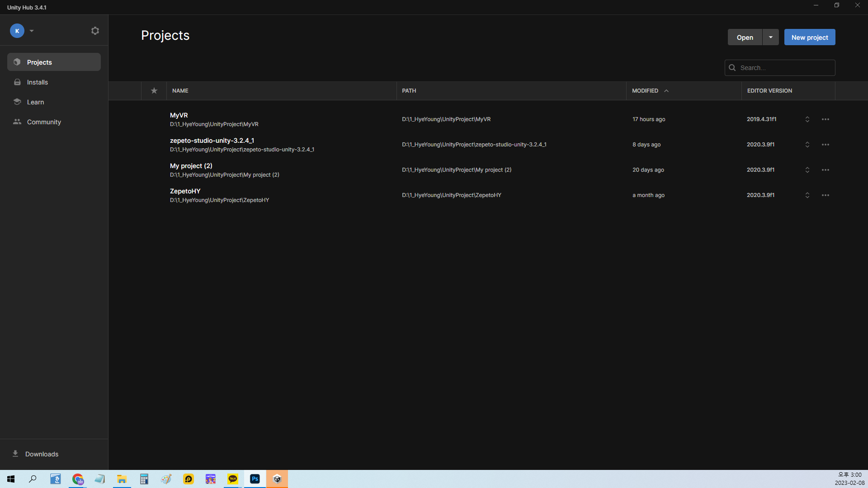Viewport: 868px width, 488px height.
Task: Change editor version for ZepetoHY
Action: pyautogui.click(x=807, y=195)
